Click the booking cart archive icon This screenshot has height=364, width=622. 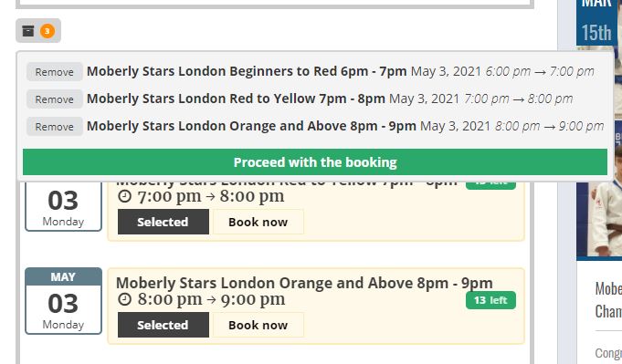(x=28, y=31)
